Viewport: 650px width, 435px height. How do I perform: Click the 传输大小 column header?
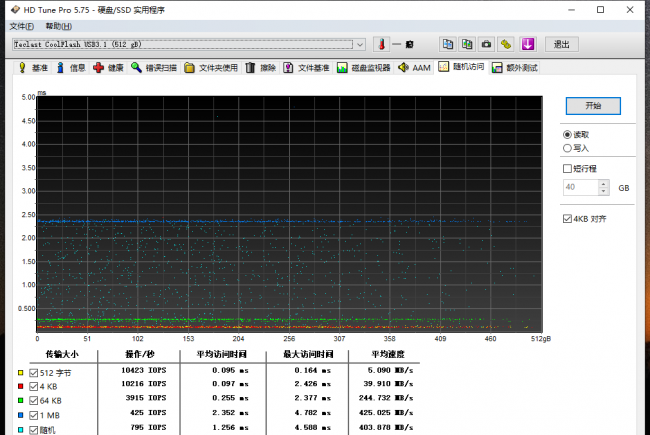click(62, 354)
